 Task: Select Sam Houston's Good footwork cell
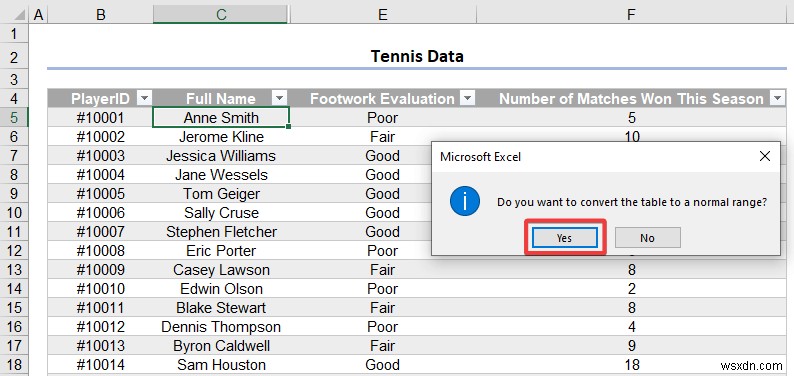(x=382, y=365)
